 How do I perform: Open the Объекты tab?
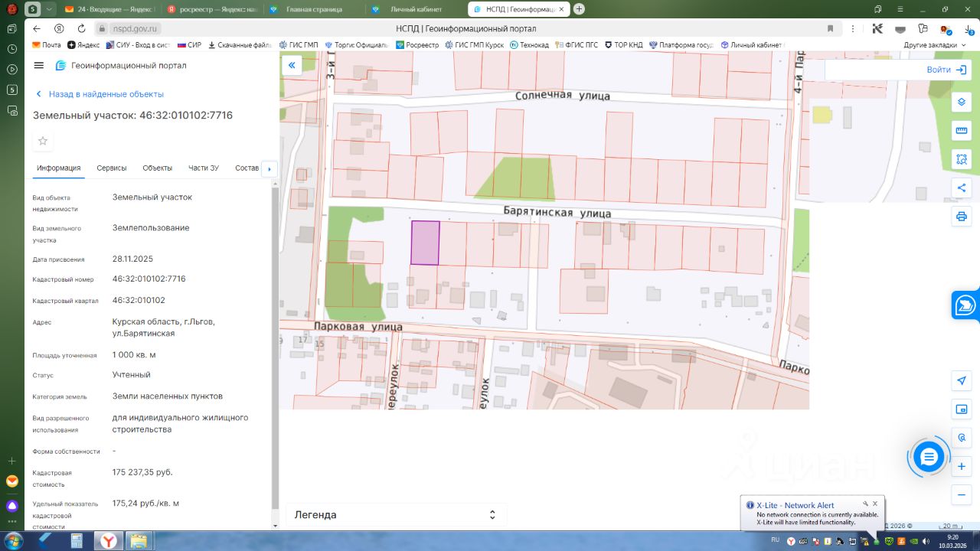pyautogui.click(x=157, y=168)
